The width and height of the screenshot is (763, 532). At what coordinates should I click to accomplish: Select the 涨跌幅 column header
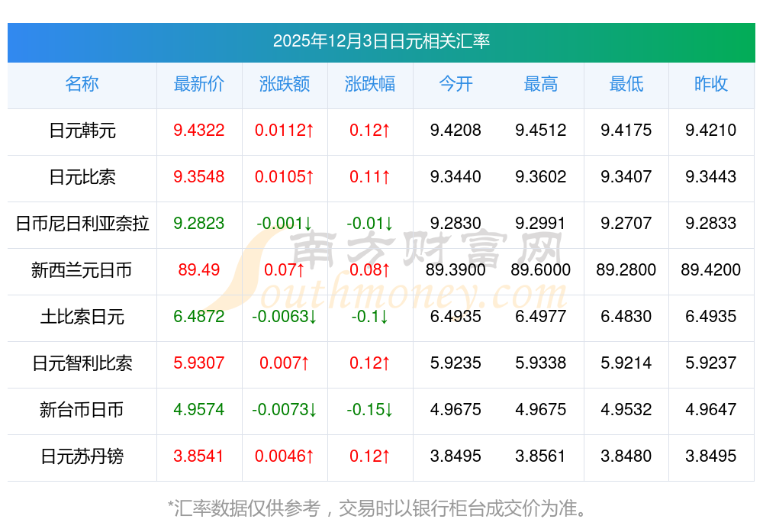[369, 84]
